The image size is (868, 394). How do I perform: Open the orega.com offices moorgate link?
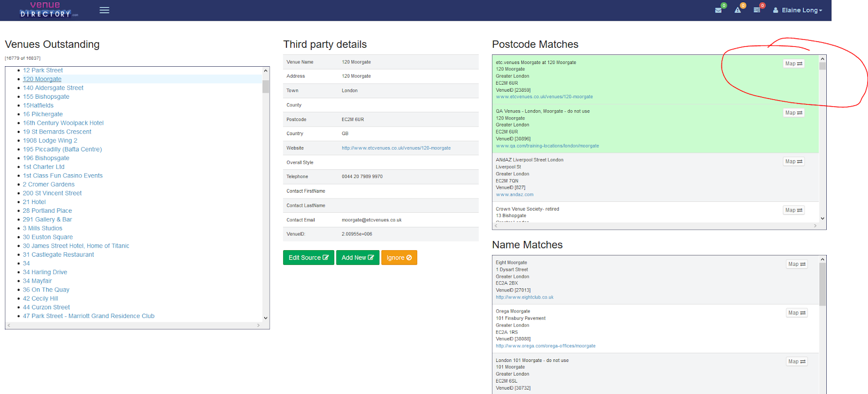click(x=545, y=346)
